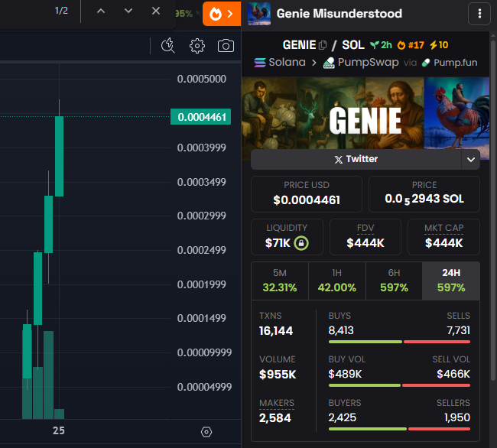
Task: Click the VOLUME $955K value
Action: pos(278,375)
